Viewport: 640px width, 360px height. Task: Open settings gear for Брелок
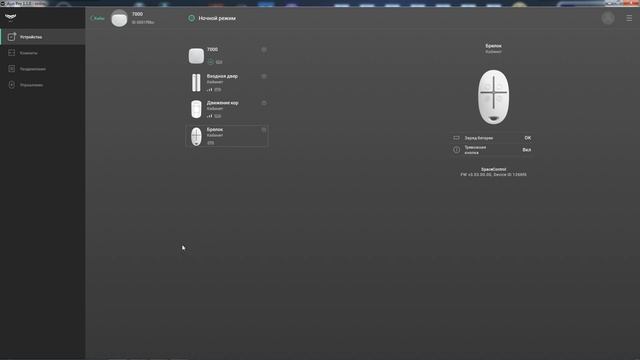tap(264, 130)
